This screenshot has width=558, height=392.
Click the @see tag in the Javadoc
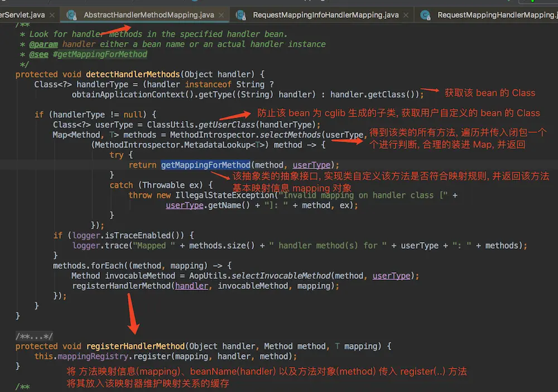click(x=39, y=54)
